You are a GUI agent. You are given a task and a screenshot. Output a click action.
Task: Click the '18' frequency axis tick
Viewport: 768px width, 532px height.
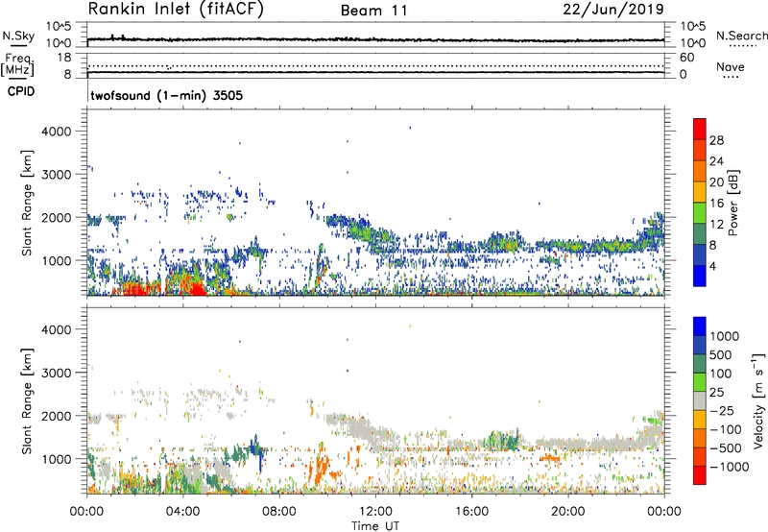click(64, 58)
